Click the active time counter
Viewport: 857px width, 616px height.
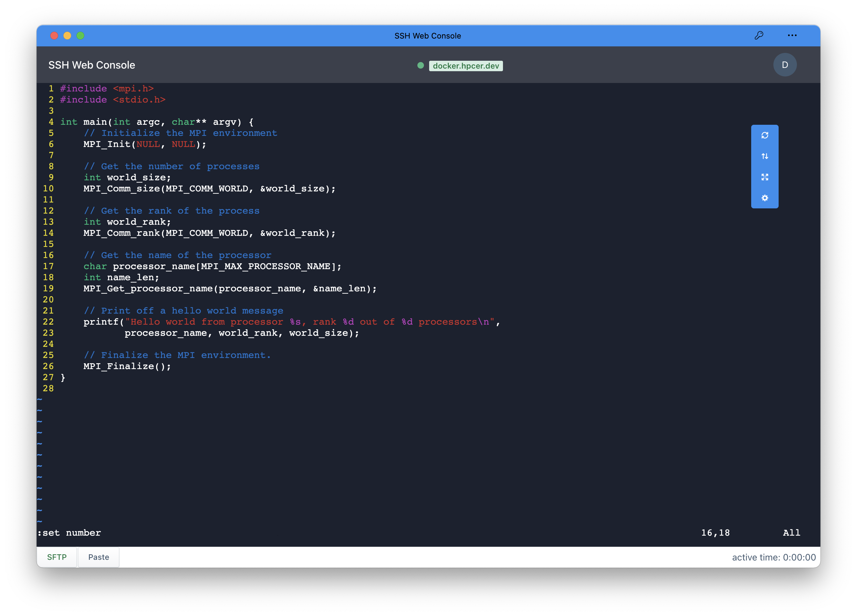[x=773, y=557]
